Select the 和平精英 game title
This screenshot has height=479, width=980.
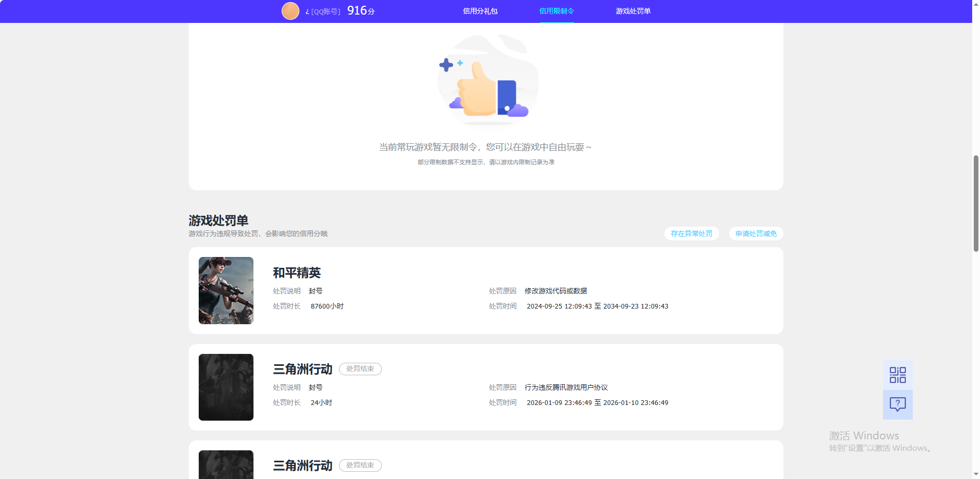[297, 273]
